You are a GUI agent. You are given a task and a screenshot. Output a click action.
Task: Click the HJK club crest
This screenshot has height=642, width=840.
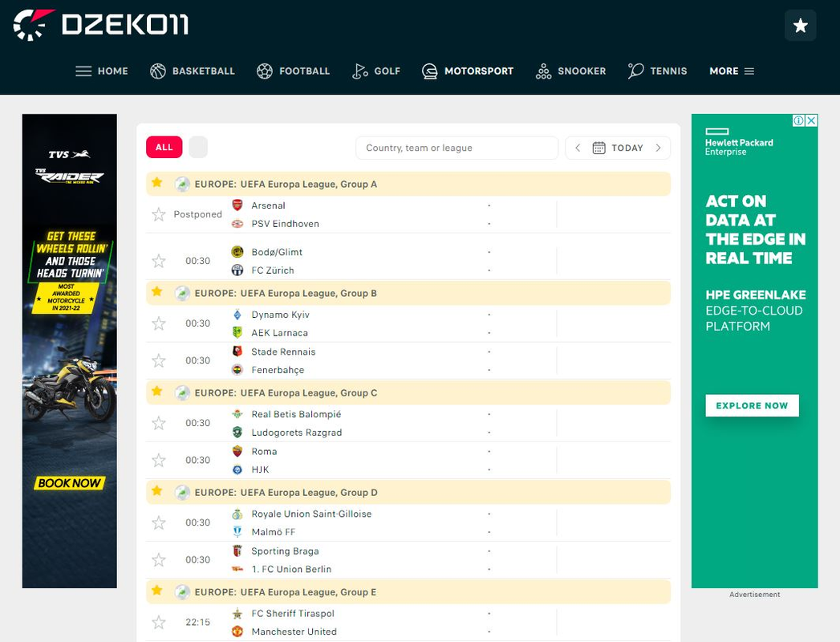pyautogui.click(x=237, y=469)
